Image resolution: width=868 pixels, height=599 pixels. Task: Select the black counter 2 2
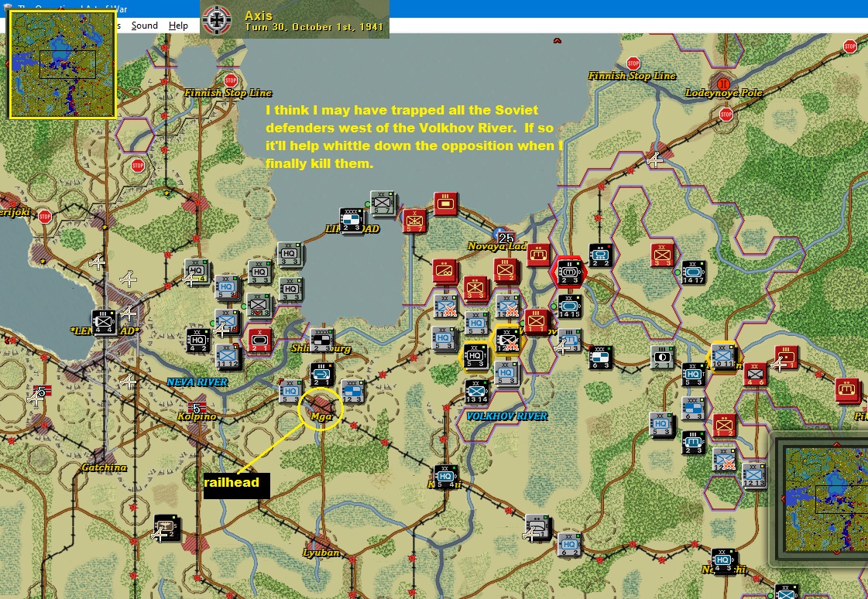coord(601,255)
